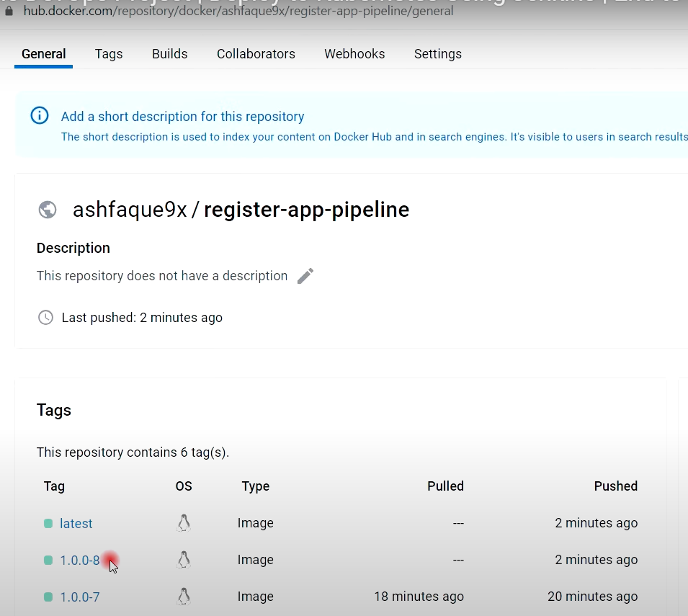
Task: Click '2 minutes ago' pushed cell for 1.0.0-8
Action: click(x=597, y=560)
